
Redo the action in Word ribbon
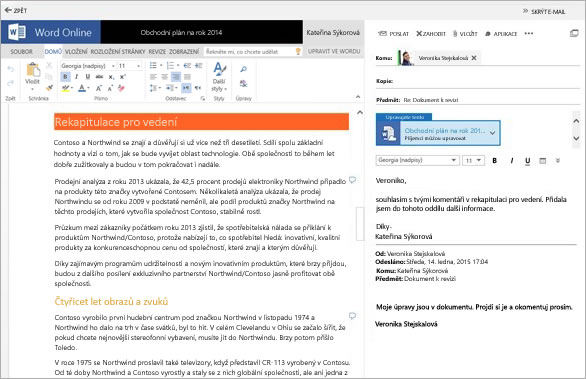pos(11,83)
